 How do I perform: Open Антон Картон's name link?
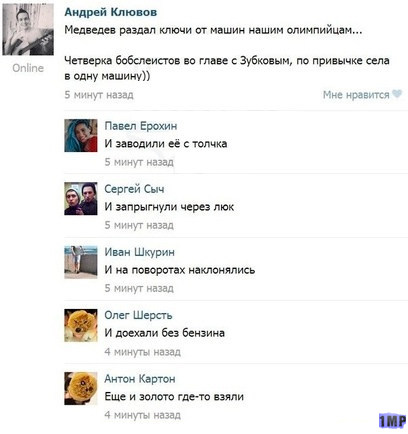tap(140, 379)
